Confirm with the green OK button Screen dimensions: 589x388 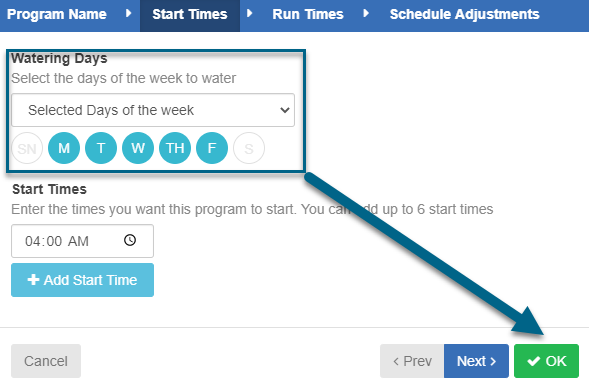(x=546, y=361)
